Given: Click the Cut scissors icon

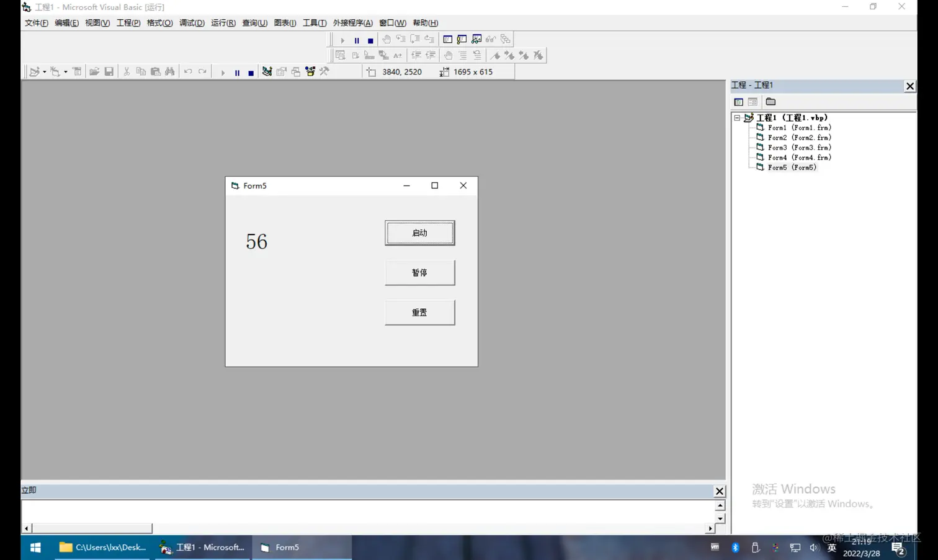Looking at the screenshot, I should (x=127, y=72).
